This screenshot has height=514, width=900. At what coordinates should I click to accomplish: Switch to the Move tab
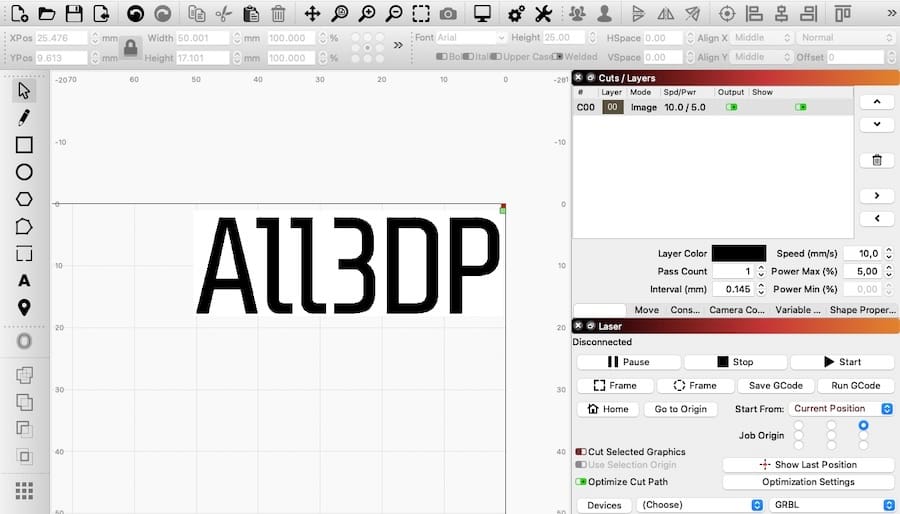[646, 310]
